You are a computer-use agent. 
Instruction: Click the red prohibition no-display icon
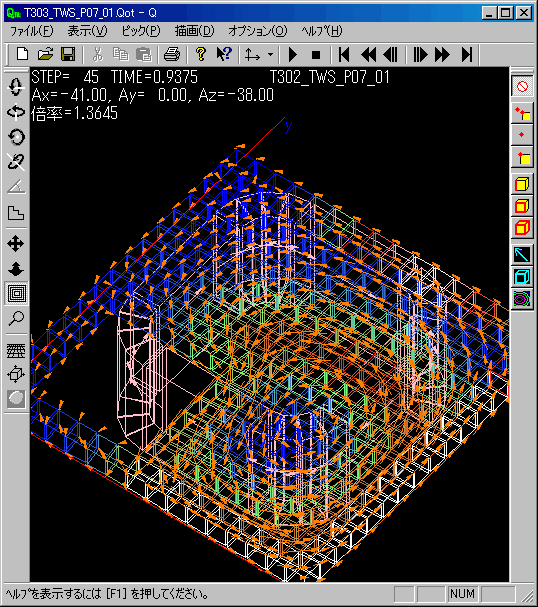[522, 86]
